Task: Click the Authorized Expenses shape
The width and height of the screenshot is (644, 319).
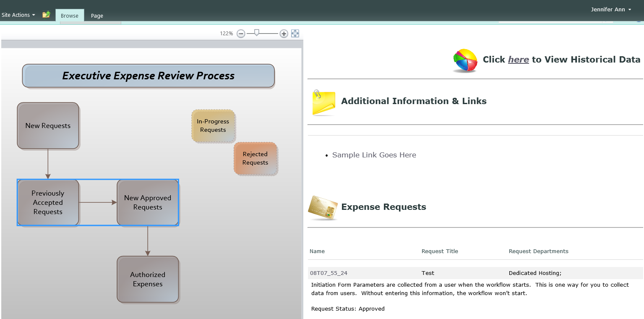Action: point(148,279)
